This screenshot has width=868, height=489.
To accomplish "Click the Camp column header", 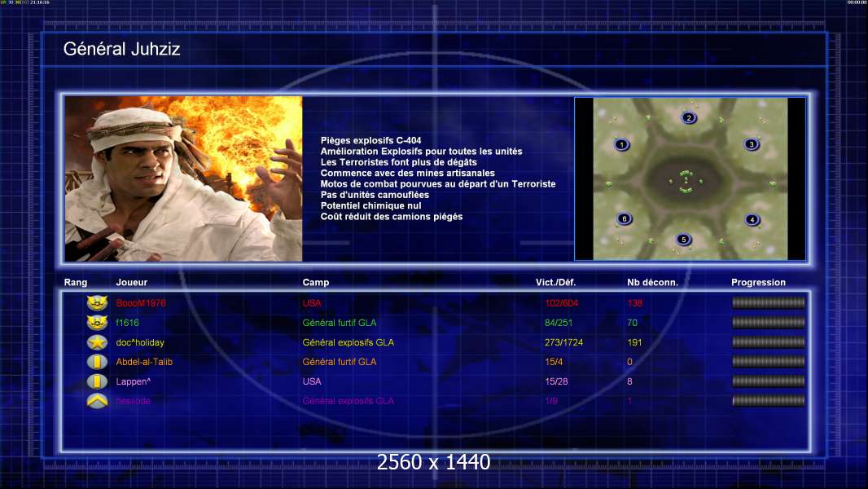I will click(316, 283).
